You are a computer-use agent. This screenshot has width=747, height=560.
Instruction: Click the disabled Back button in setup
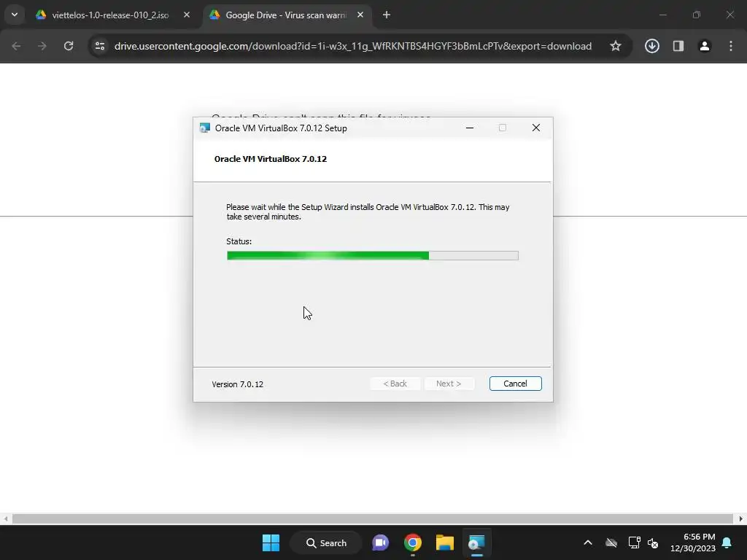(395, 384)
